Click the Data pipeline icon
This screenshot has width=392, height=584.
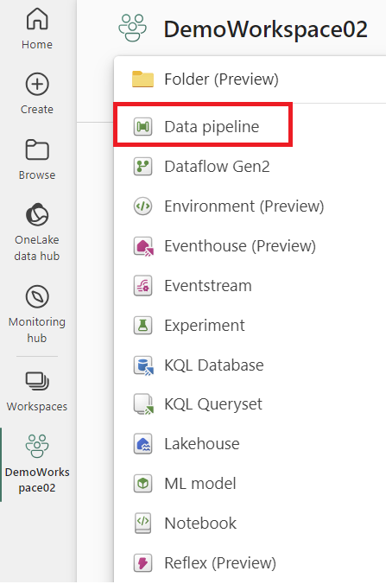143,127
